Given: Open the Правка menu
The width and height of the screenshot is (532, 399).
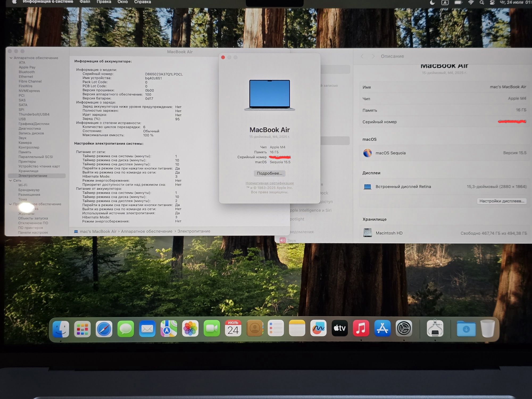Looking at the screenshot, I should pos(104,2).
